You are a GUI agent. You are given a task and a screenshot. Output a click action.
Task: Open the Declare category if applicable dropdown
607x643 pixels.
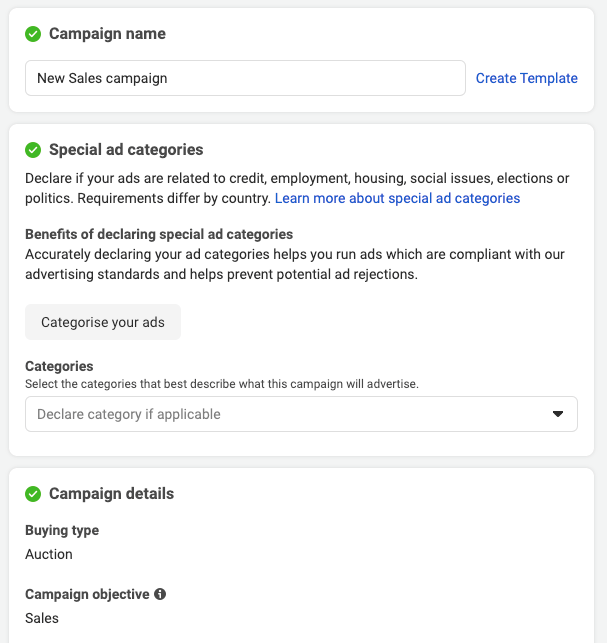tap(290, 414)
